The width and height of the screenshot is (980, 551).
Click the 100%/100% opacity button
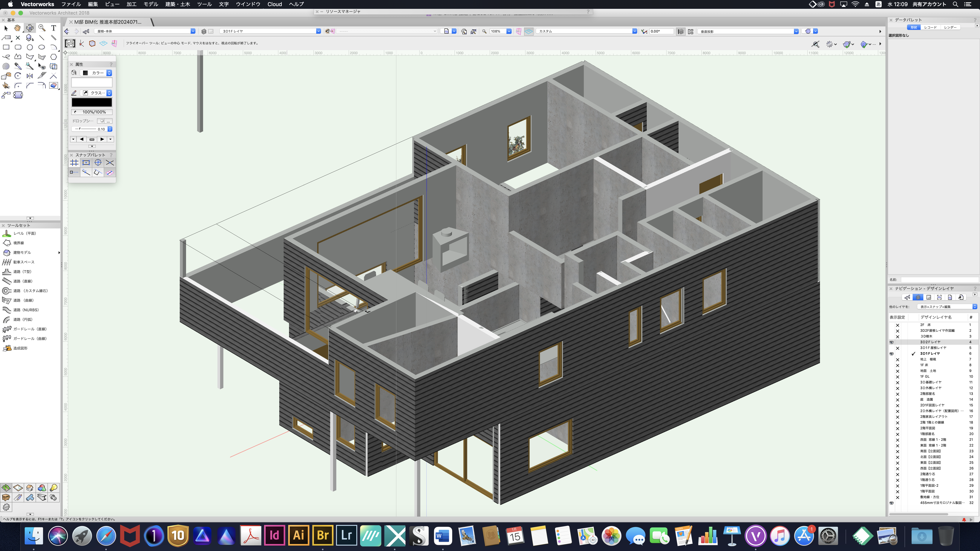click(x=92, y=112)
